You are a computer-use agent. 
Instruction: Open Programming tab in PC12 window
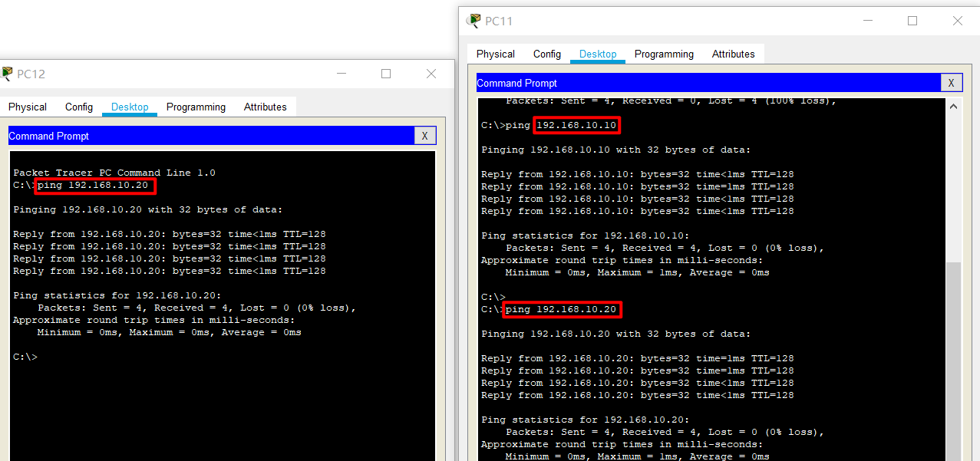[196, 107]
